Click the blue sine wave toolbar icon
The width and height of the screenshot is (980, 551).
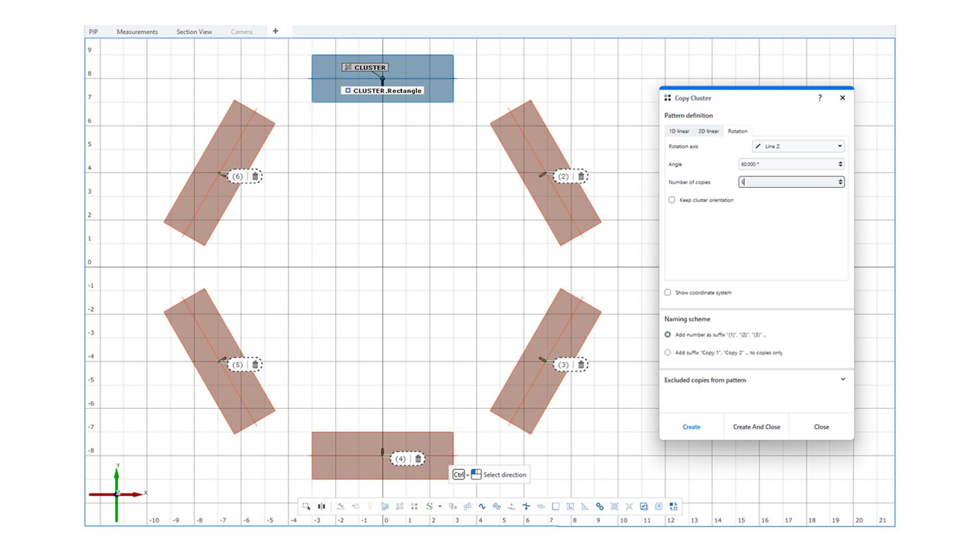click(x=482, y=507)
